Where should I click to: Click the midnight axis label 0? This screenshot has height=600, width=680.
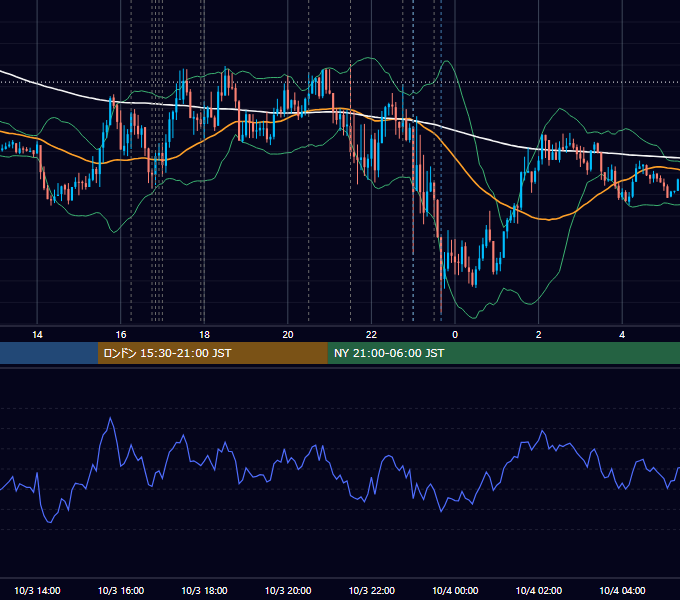[455, 335]
